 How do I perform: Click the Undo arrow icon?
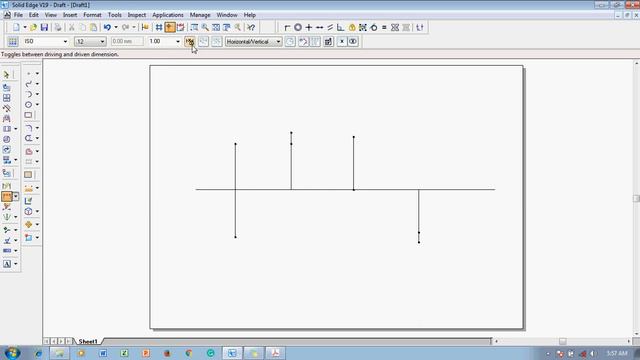pyautogui.click(x=107, y=27)
